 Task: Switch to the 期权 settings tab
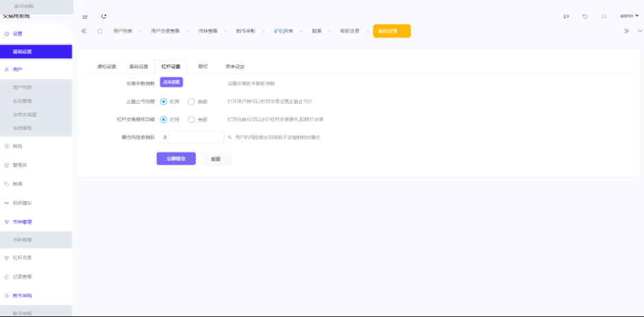203,67
